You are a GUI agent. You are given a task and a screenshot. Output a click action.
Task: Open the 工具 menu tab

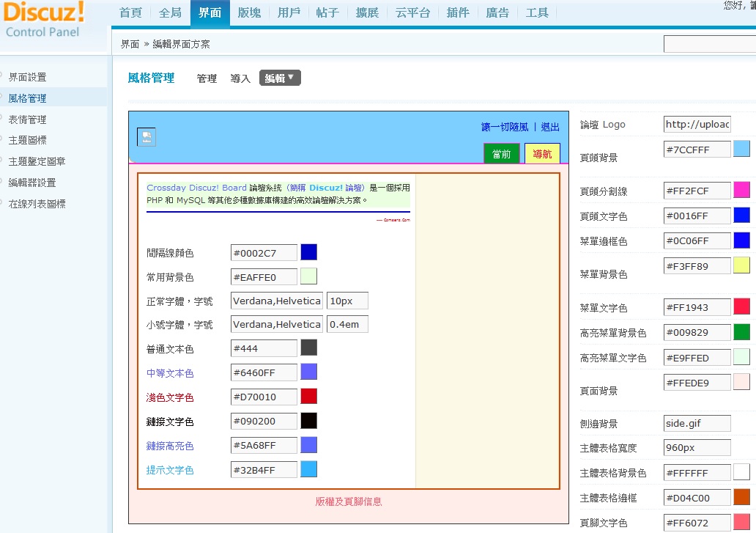pos(537,13)
